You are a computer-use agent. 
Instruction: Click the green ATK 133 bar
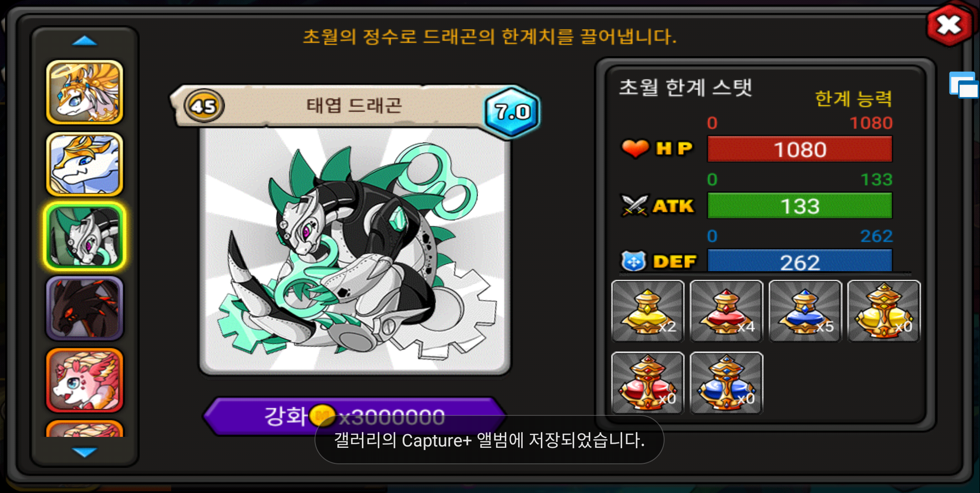coord(800,206)
